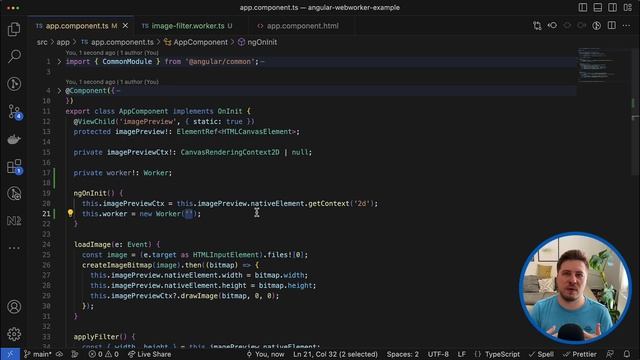Open the app folder breadcrumb dropdown
This screenshot has width=640, height=360.
tap(63, 42)
